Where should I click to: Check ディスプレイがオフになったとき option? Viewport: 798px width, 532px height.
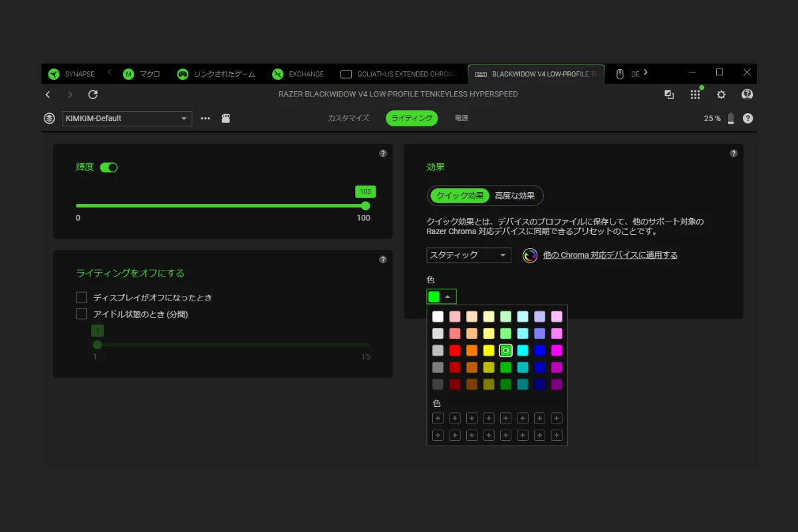[x=82, y=297]
